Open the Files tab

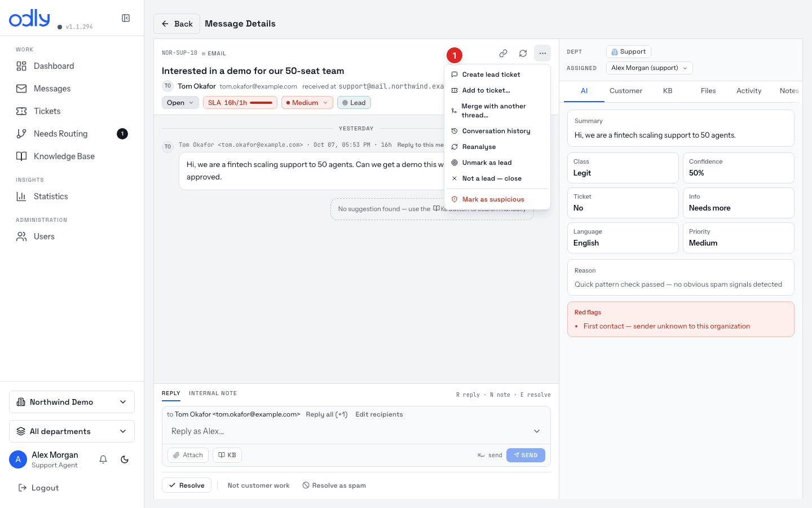(708, 91)
